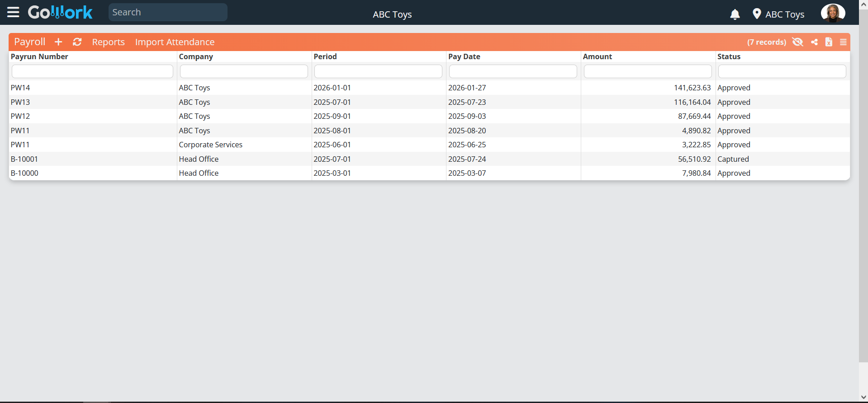Open the payroll list options menu
The width and height of the screenshot is (868, 403).
pyautogui.click(x=843, y=42)
